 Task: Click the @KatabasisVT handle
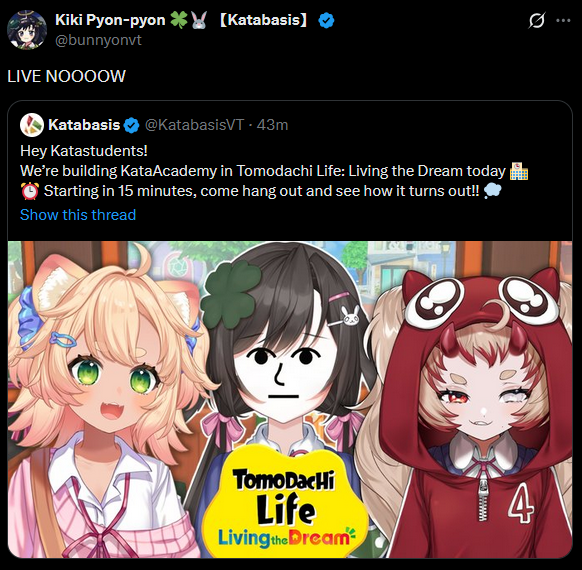click(x=194, y=125)
